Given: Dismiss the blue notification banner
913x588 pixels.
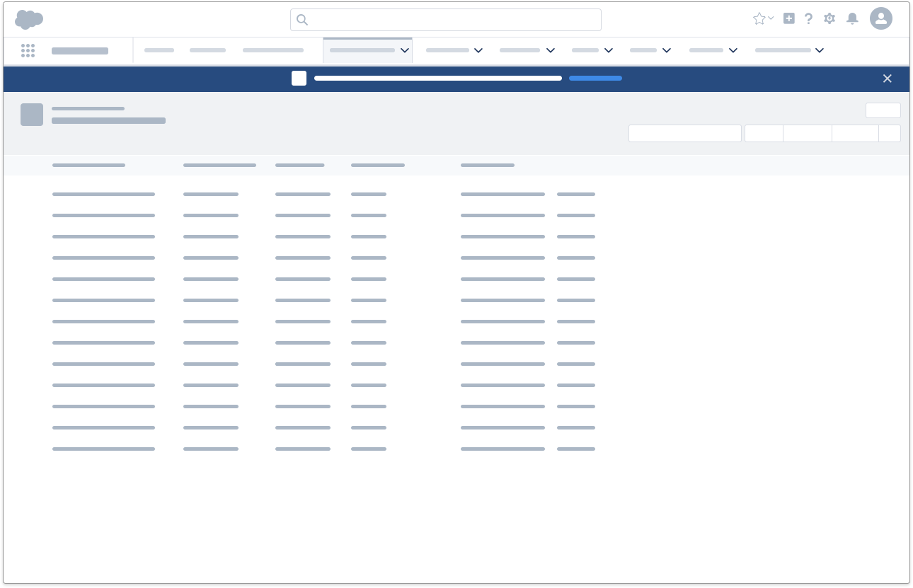Looking at the screenshot, I should click(x=888, y=79).
